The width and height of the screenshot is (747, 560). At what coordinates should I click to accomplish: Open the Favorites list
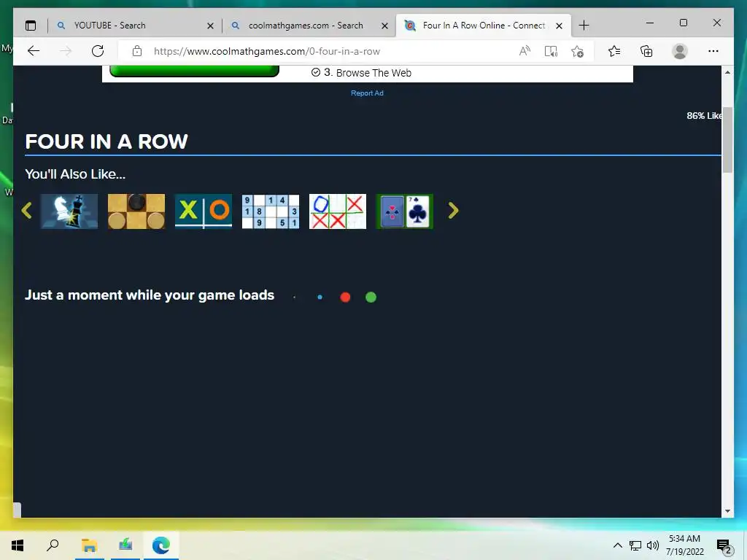pyautogui.click(x=614, y=51)
